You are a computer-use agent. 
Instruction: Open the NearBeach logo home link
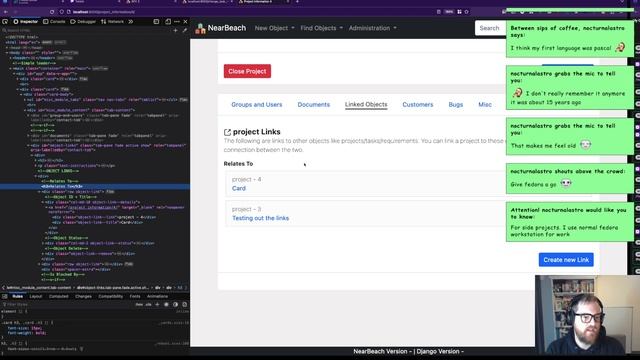pyautogui.click(x=221, y=28)
